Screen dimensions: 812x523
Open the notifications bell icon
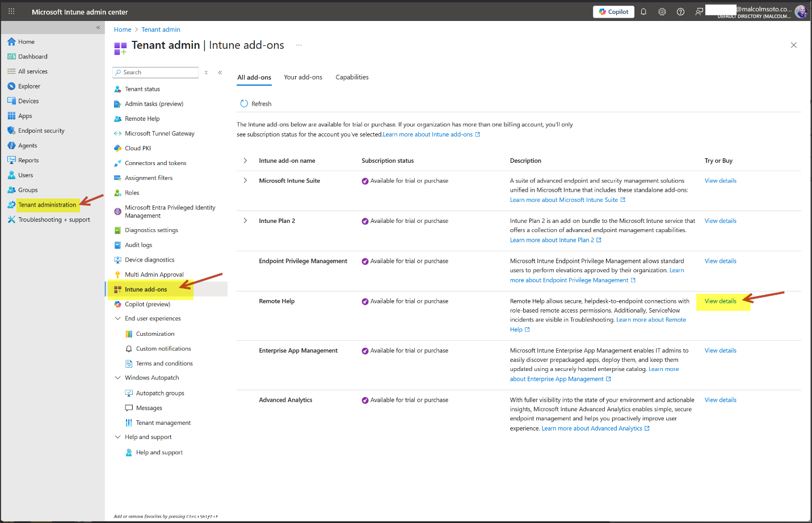tap(643, 12)
